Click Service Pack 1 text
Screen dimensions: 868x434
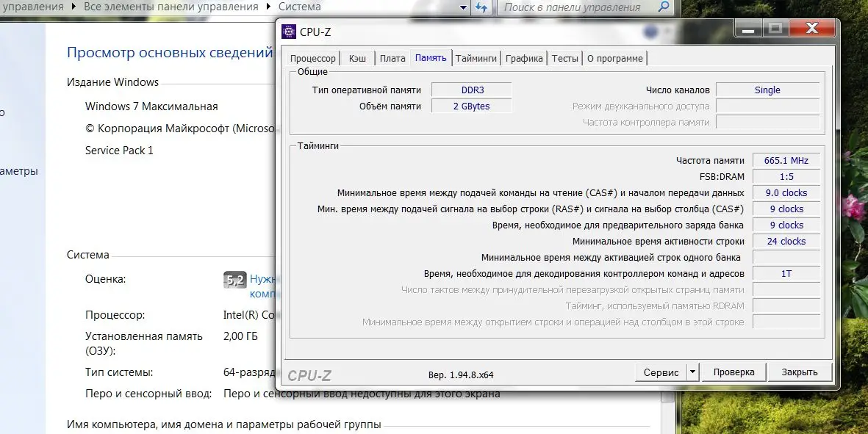click(119, 151)
